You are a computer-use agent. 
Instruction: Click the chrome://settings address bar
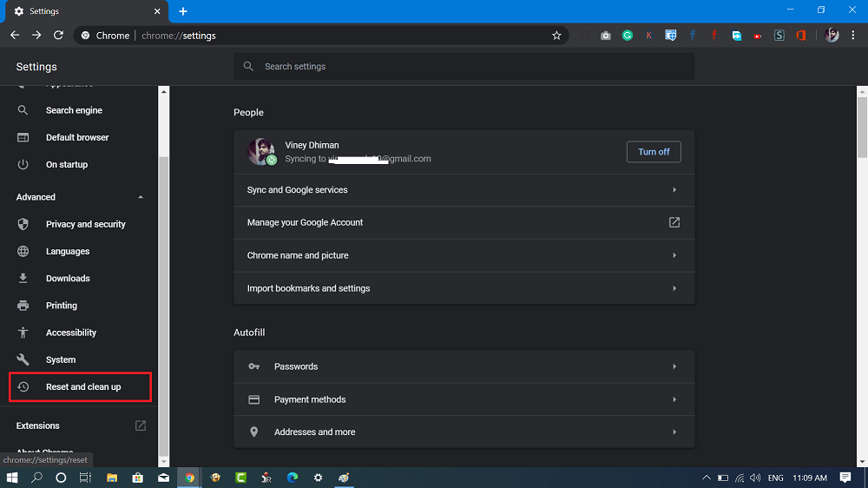321,36
